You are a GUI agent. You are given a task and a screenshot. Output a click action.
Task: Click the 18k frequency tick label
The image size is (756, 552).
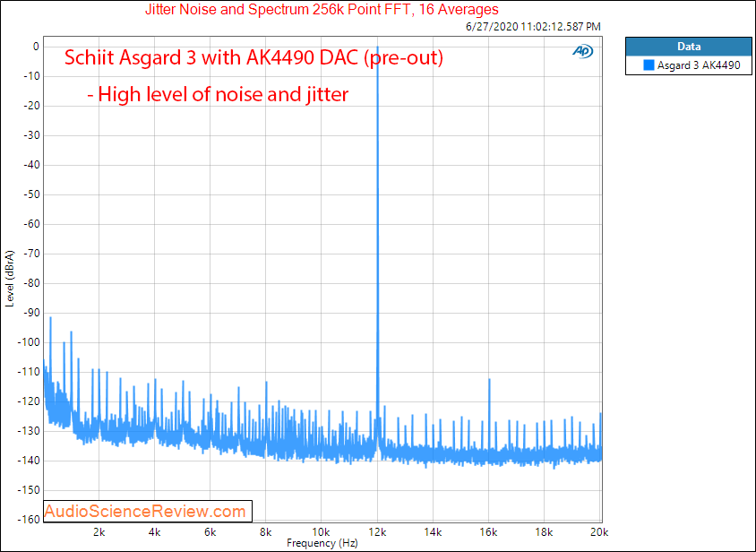click(544, 532)
